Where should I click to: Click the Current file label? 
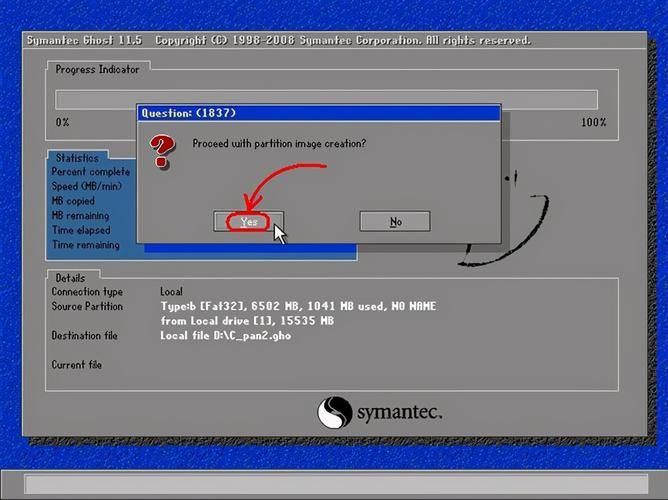coord(76,365)
